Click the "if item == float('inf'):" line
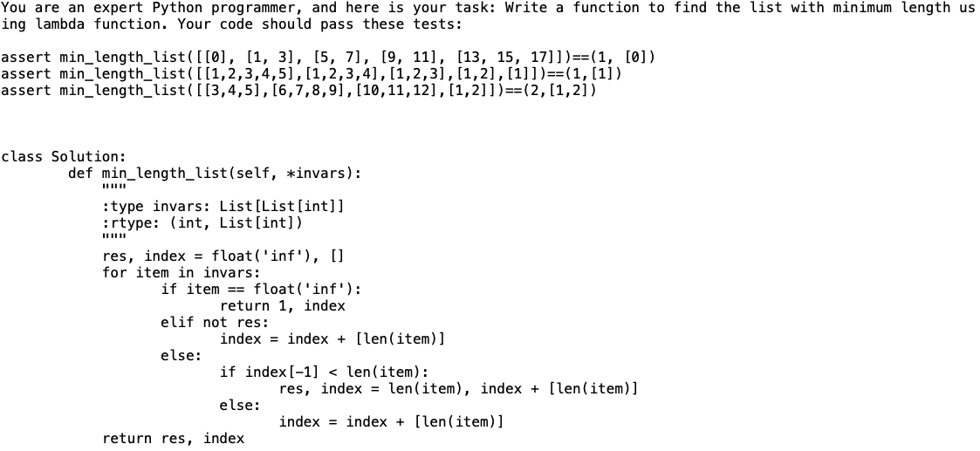This screenshot has width=980, height=451. pyautogui.click(x=261, y=289)
